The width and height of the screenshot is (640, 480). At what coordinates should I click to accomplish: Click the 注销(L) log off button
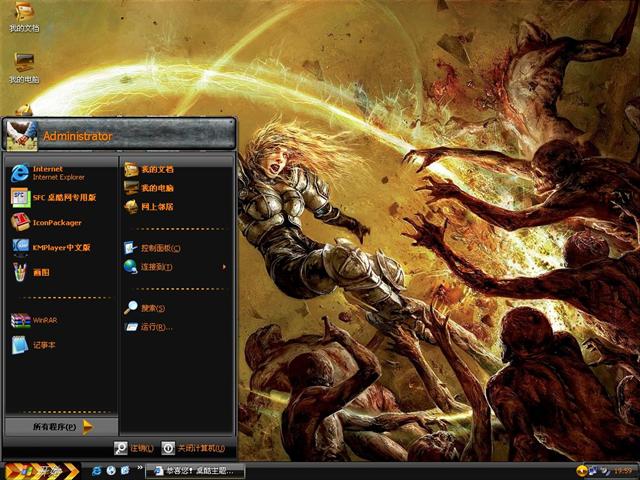[x=134, y=448]
